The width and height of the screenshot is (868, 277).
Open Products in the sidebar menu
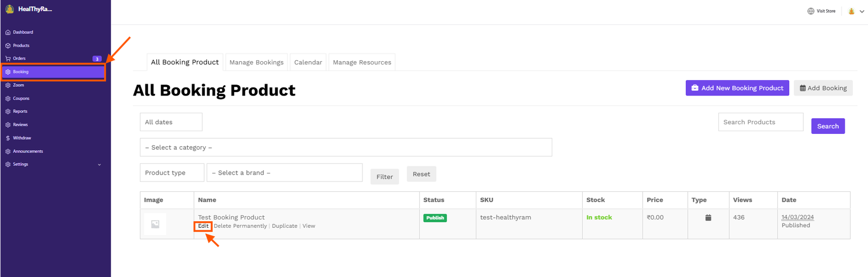coord(21,46)
